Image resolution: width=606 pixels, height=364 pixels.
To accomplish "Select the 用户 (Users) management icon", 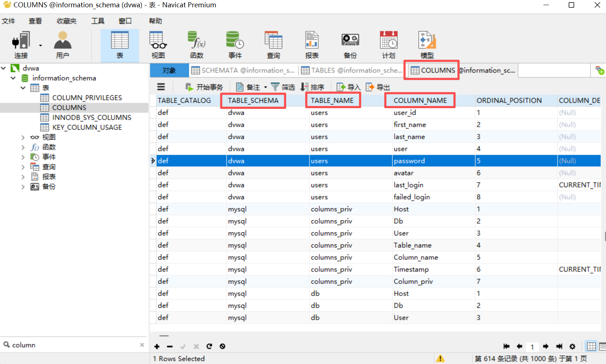I will click(x=62, y=44).
